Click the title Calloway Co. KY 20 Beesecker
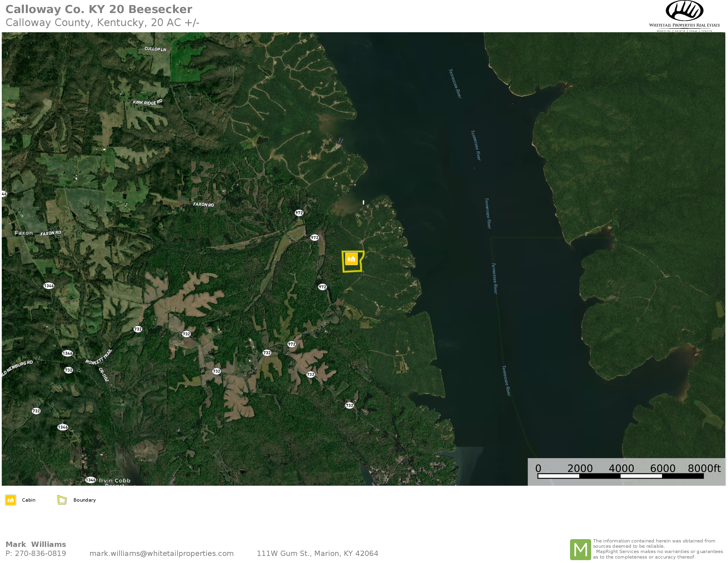Screen dimensions: 728x563 99,9
